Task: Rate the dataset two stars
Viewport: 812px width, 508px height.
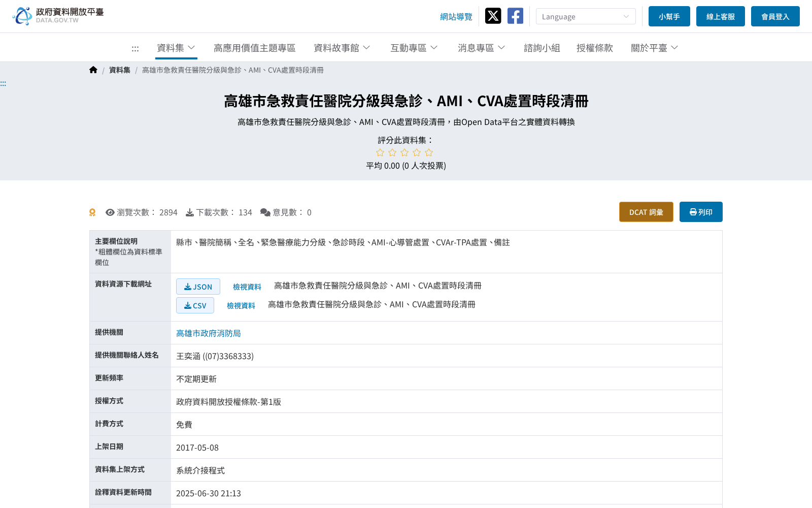Action: tap(392, 152)
